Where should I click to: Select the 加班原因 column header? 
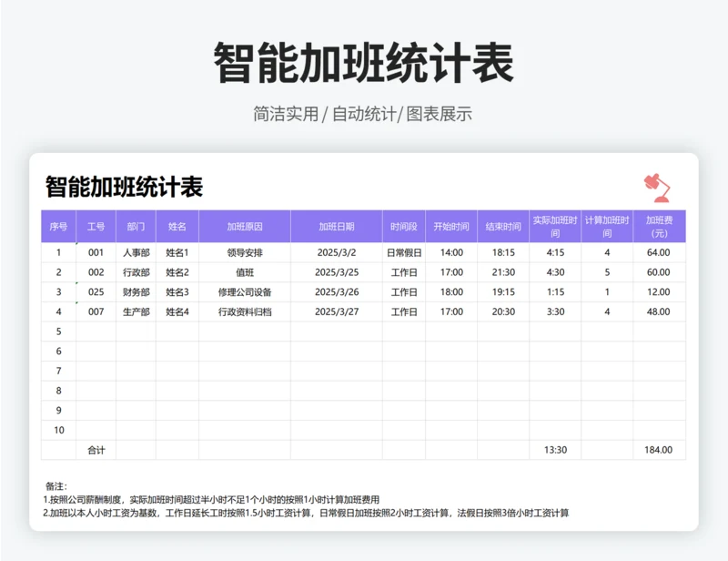[x=245, y=227]
